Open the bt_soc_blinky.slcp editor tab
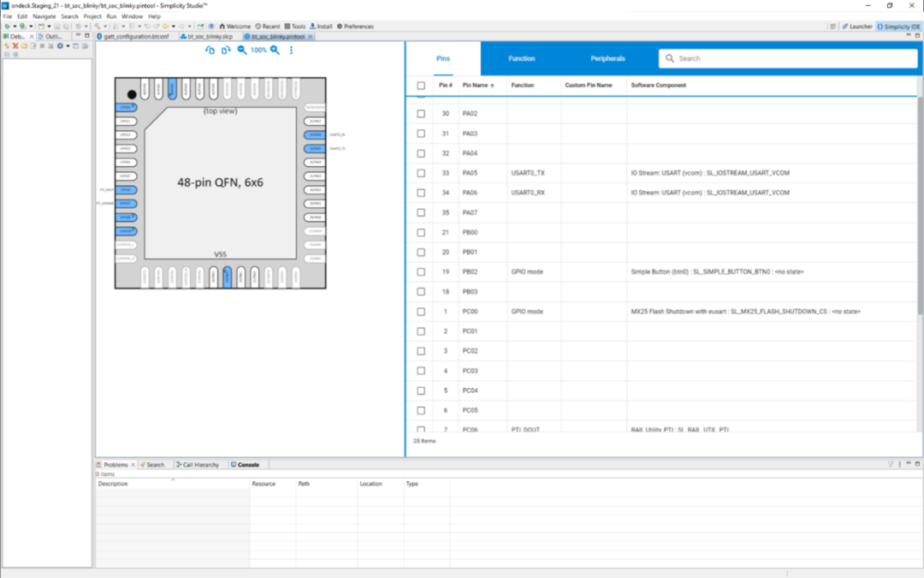Image resolution: width=924 pixels, height=578 pixels. 211,37
